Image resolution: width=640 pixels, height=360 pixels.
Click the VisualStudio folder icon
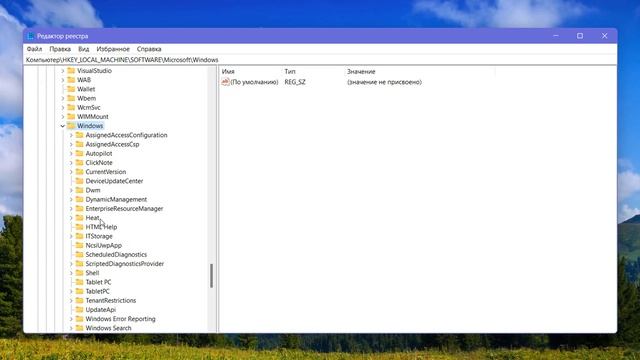tap(71, 71)
